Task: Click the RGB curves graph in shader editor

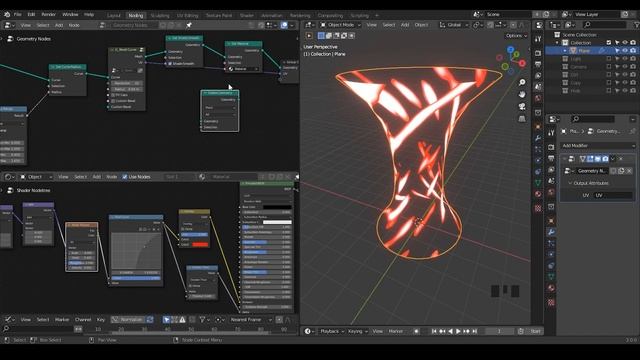Action: [x=136, y=251]
